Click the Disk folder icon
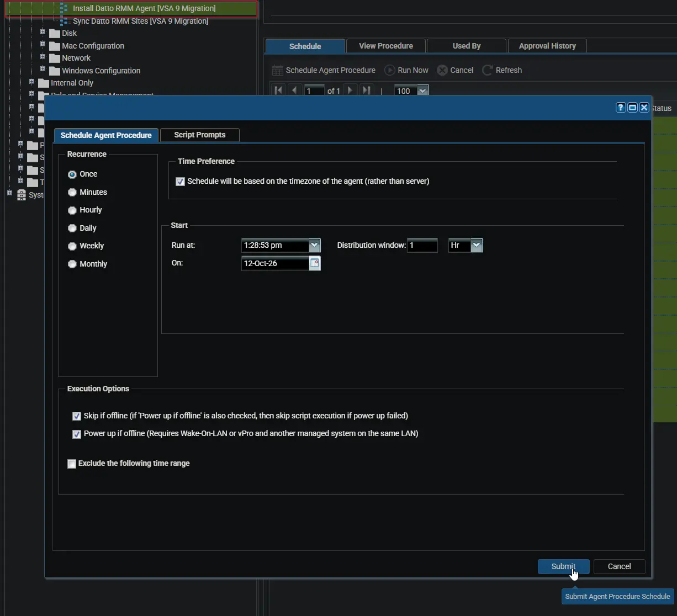Viewport: 677px width, 616px height. pos(54,33)
